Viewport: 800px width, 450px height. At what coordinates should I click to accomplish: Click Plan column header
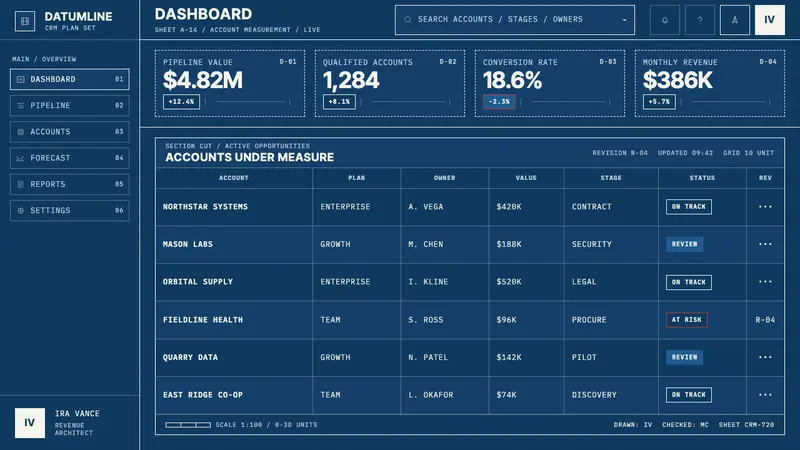(x=356, y=178)
